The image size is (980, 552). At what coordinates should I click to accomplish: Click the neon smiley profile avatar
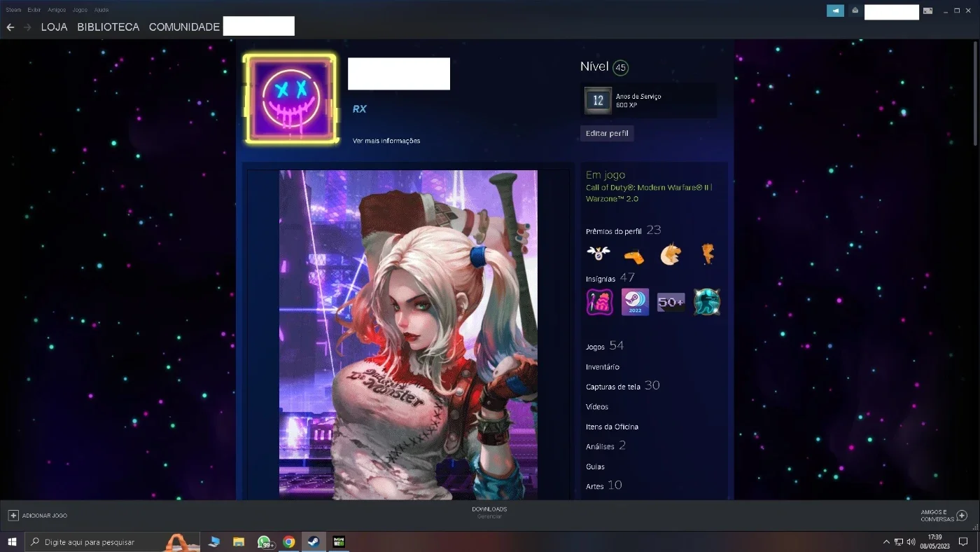[290, 99]
